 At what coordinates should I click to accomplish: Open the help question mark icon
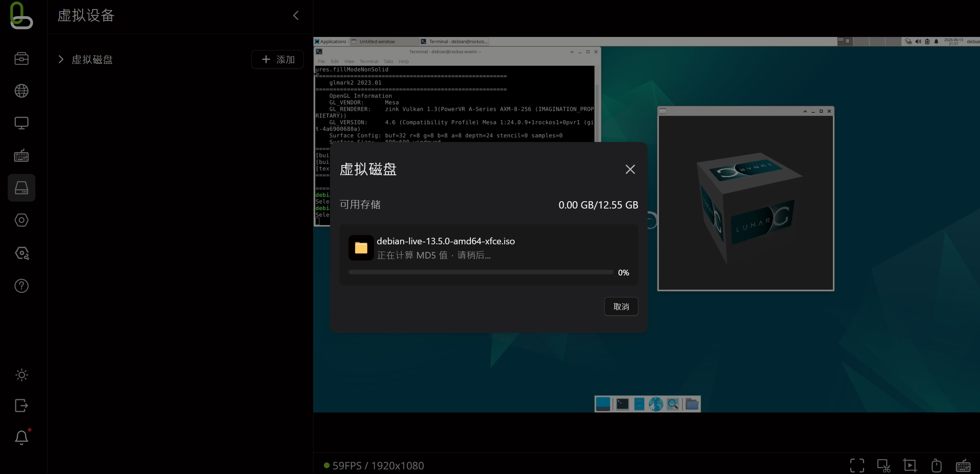(x=22, y=286)
